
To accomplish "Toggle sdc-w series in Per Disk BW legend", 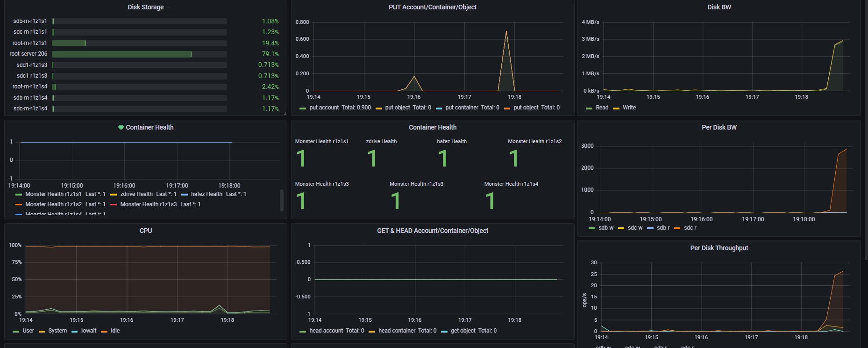I will click(x=635, y=228).
